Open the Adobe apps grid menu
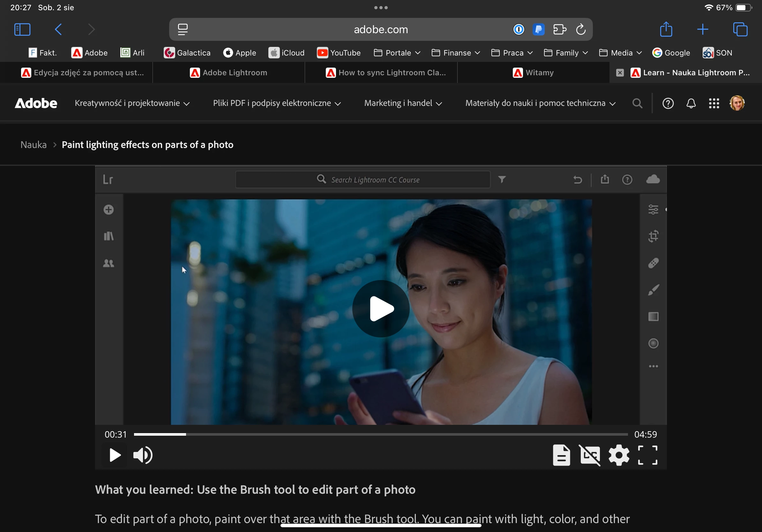The width and height of the screenshot is (762, 532). (x=714, y=103)
